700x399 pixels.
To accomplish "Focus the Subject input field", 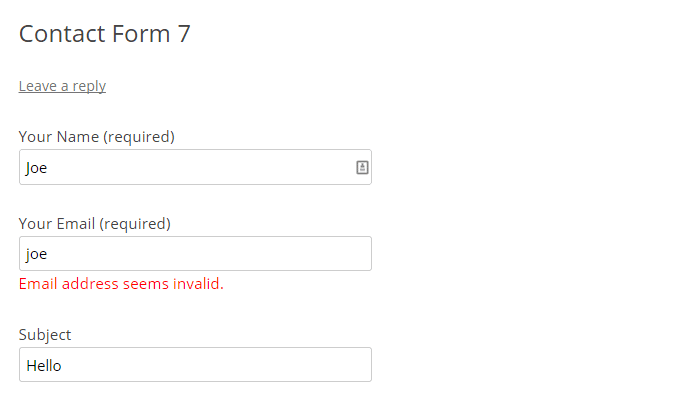I will pyautogui.click(x=195, y=365).
